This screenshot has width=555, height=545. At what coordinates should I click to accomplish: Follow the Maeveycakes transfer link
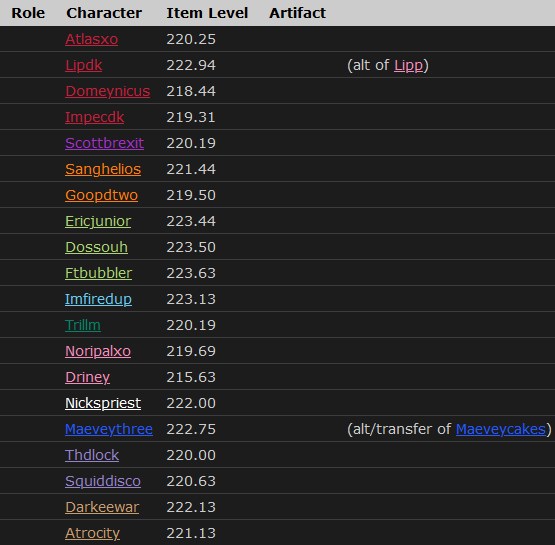pyautogui.click(x=501, y=429)
